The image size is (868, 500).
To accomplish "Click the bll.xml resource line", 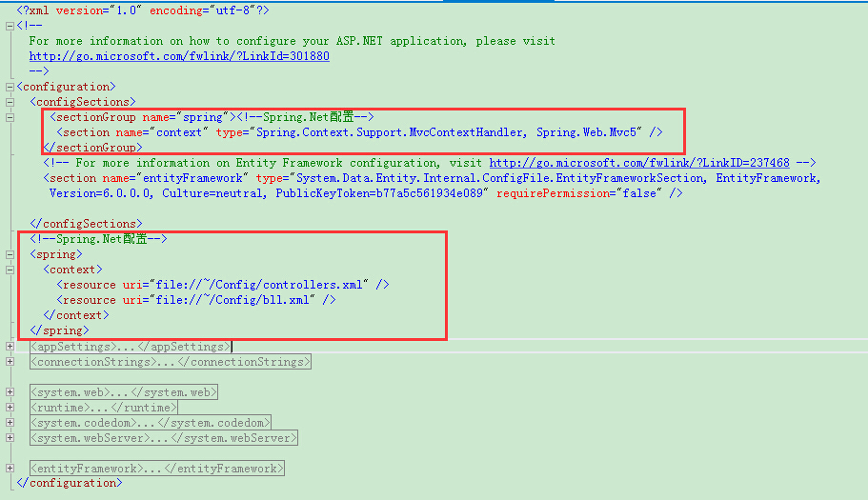I will coord(196,300).
